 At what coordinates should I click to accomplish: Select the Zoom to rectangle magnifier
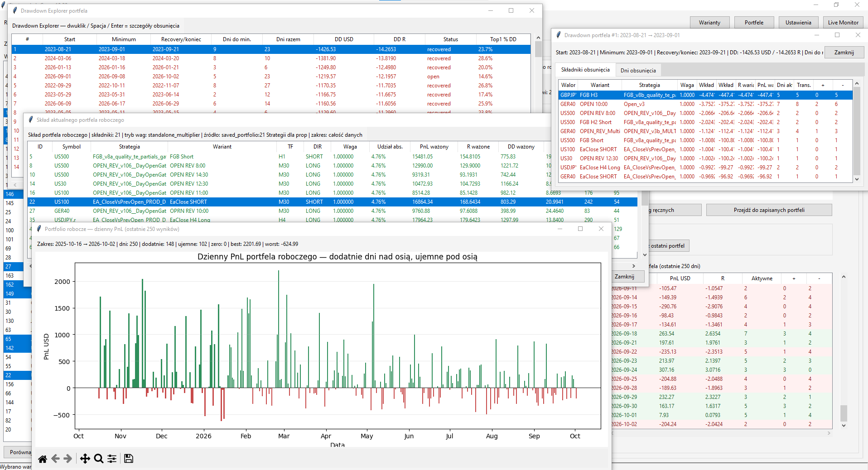coord(98,459)
